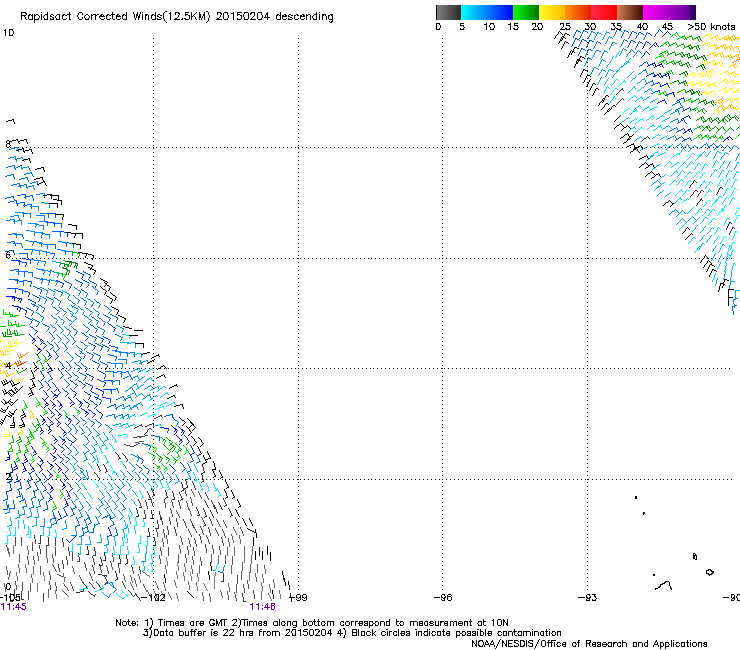Click the '-96' longitude axis label

[x=443, y=598]
